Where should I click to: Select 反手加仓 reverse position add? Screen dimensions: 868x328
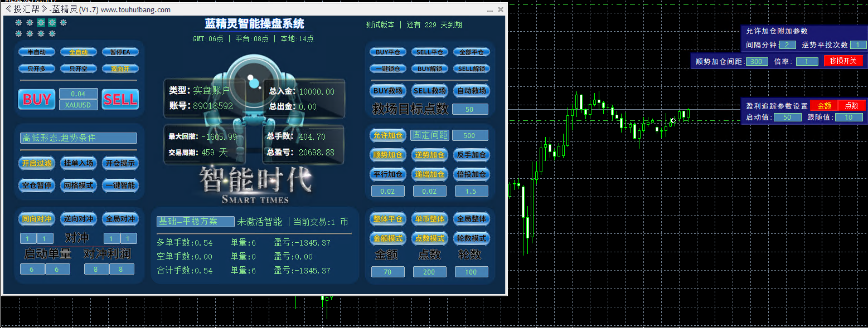tap(471, 155)
